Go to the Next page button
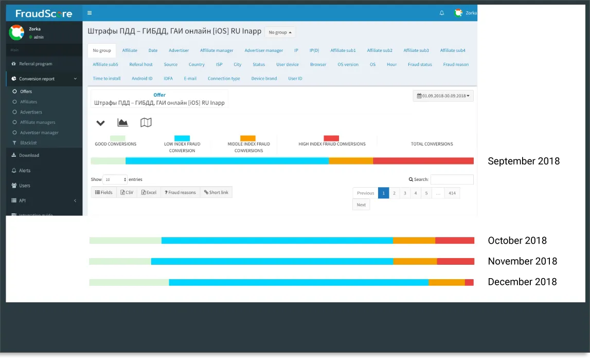Image resolution: width=590 pixels, height=364 pixels. click(361, 205)
